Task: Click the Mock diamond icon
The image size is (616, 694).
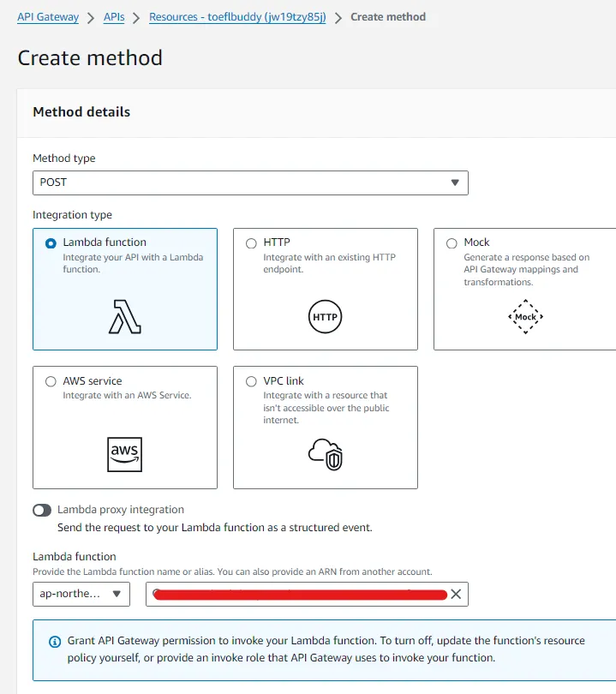Action: (x=525, y=317)
